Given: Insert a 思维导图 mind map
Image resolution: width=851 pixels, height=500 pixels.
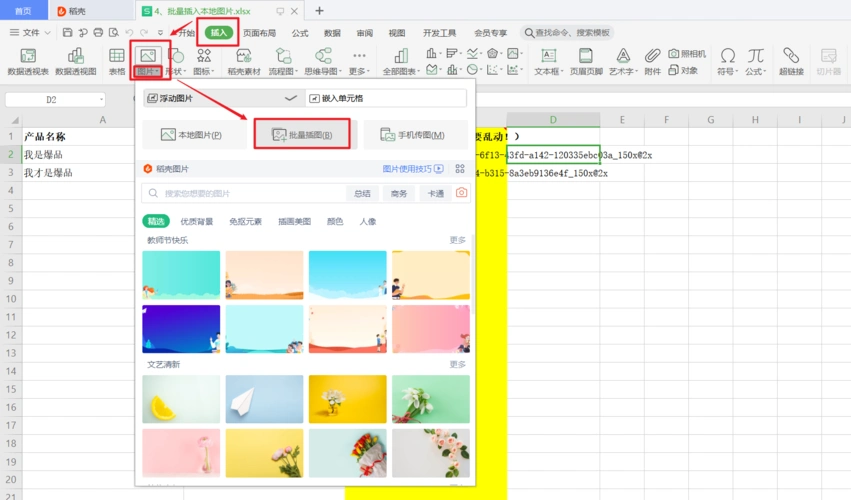Looking at the screenshot, I should coord(323,61).
